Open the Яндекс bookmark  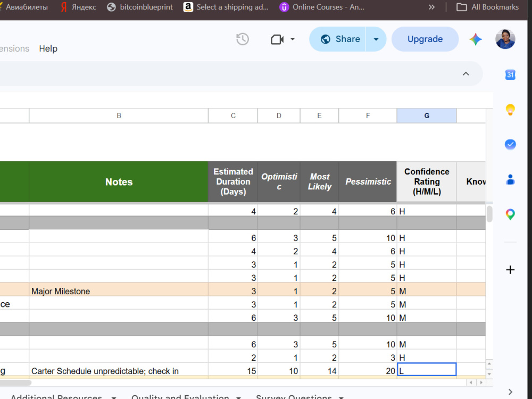(x=78, y=7)
